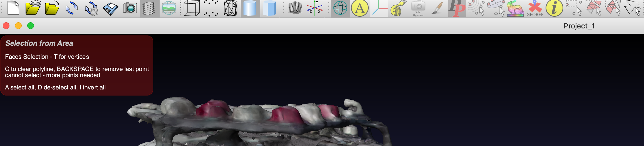Select the measuring tape tool
The height and width of the screenshot is (146, 644).
(x=399, y=8)
